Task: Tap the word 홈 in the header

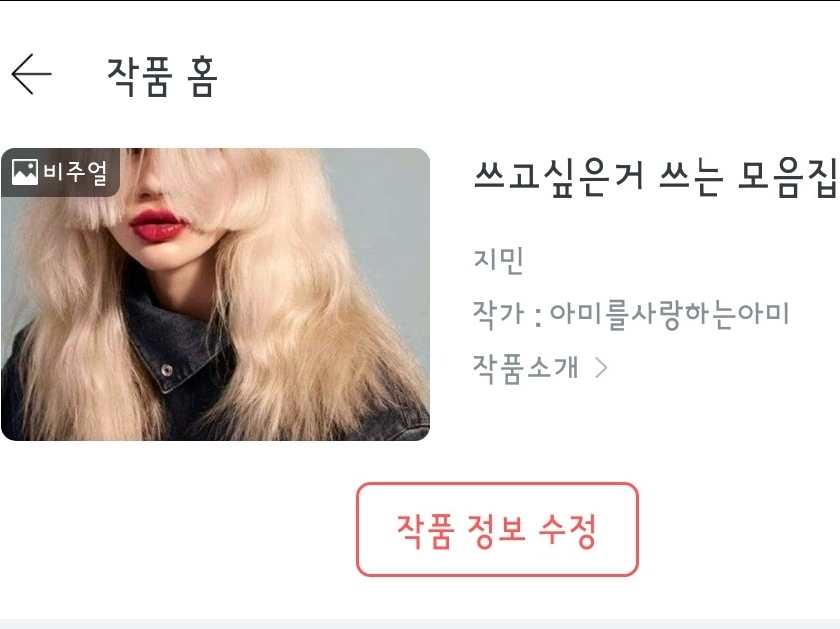Action: (x=203, y=77)
